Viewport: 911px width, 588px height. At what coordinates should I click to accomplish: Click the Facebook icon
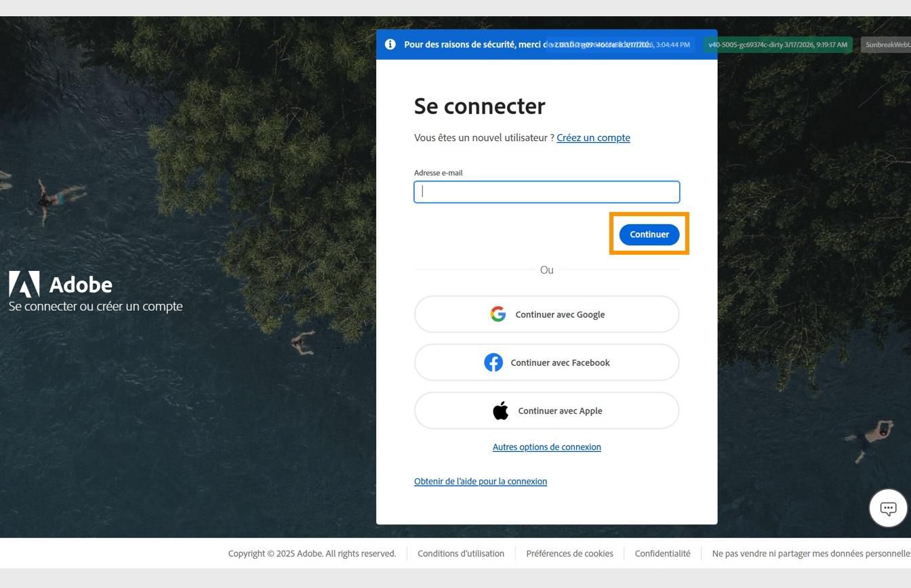(494, 362)
